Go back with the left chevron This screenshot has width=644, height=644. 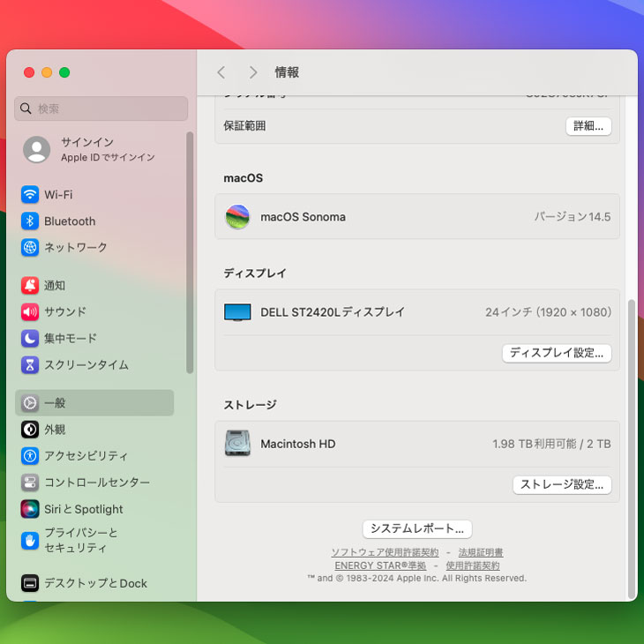click(221, 72)
